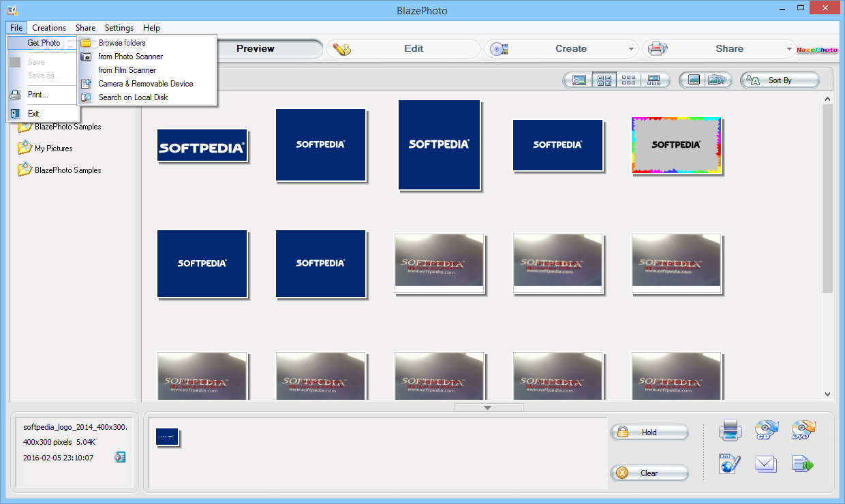845x504 pixels.
Task: Click the email envelope icon
Action: 766,464
